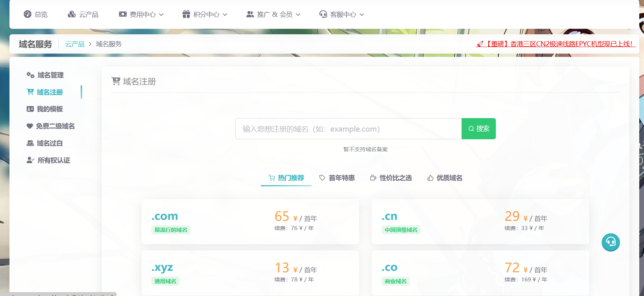Click the user-check icon beside 所有权认证

pos(30,160)
